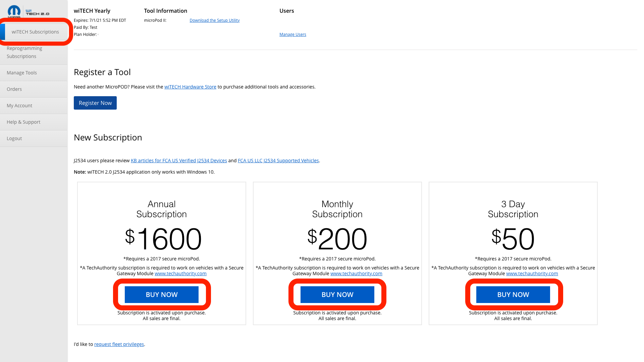Click request fleet privileges link
This screenshot has height=362, width=644.
119,344
